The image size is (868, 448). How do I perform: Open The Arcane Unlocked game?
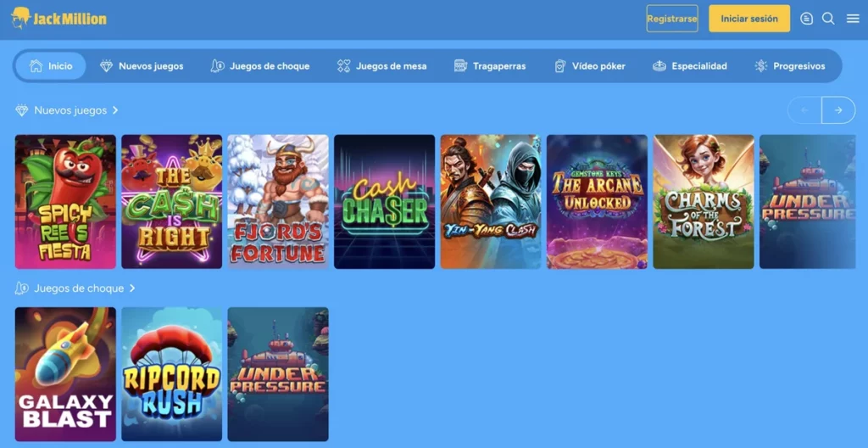[597, 202]
